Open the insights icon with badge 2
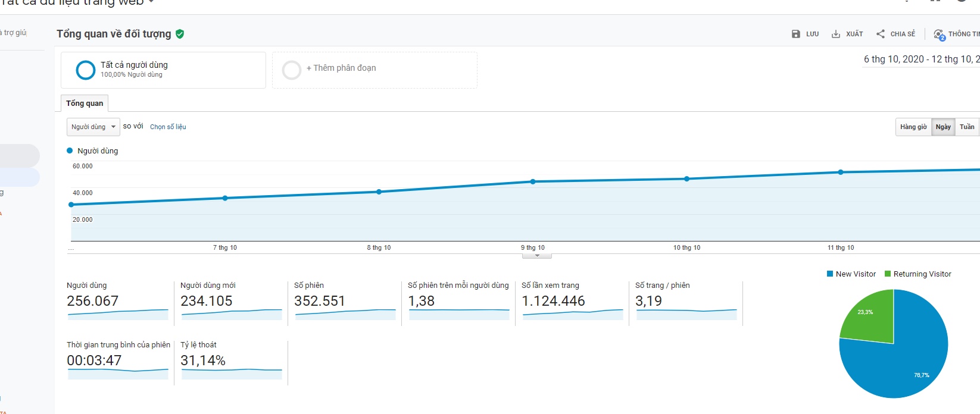 [939, 34]
